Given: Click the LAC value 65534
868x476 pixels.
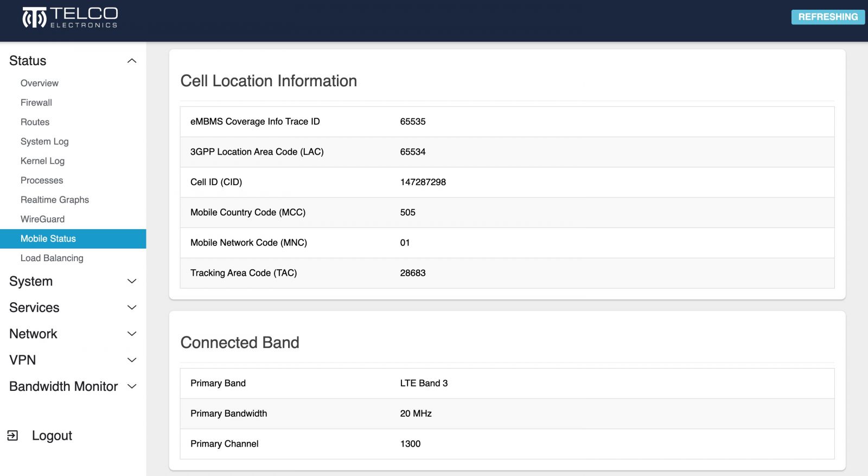Looking at the screenshot, I should tap(413, 152).
